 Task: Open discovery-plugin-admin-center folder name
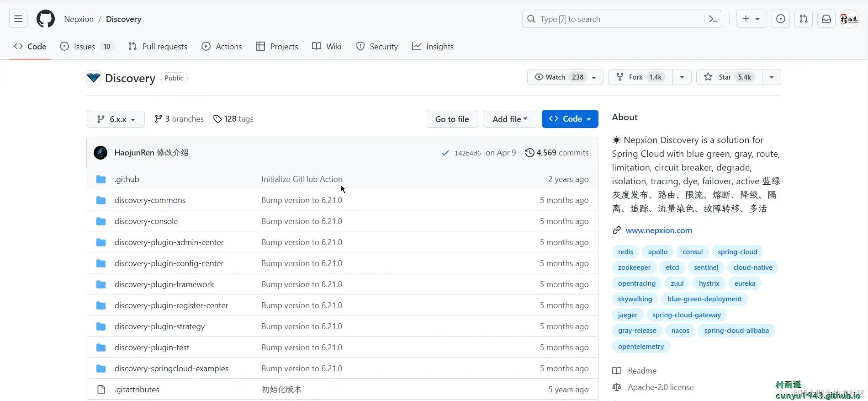[169, 242]
